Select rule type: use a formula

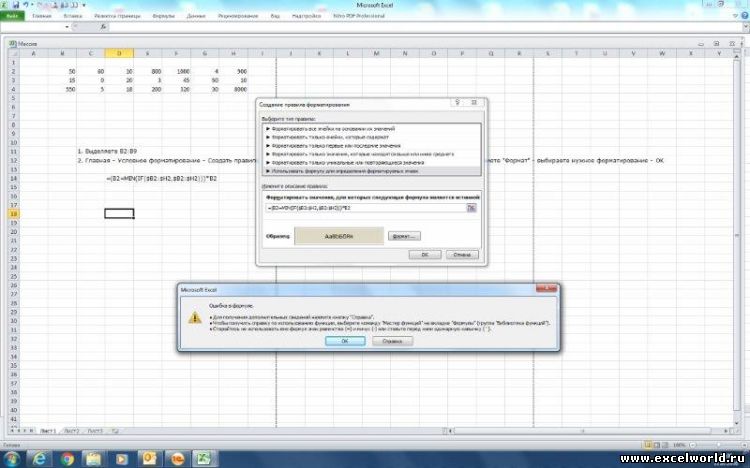[371, 171]
